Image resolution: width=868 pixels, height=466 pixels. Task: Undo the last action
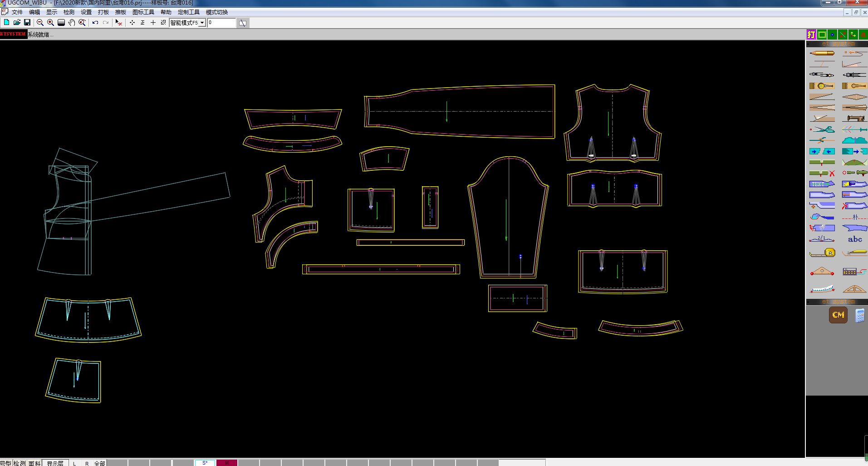click(x=95, y=22)
